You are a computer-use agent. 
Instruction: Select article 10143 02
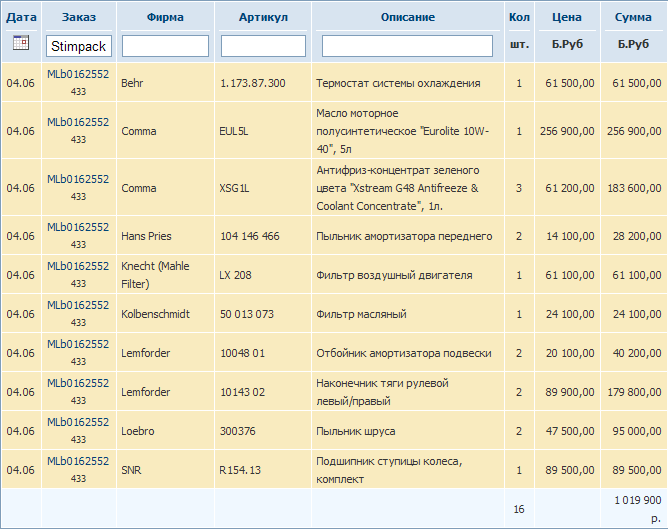[x=242, y=392]
